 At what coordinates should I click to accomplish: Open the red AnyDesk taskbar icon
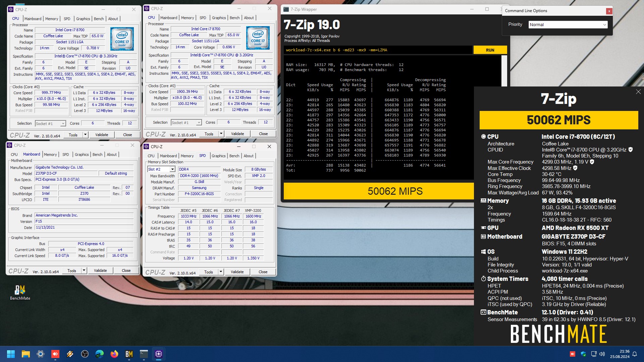tap(55, 354)
